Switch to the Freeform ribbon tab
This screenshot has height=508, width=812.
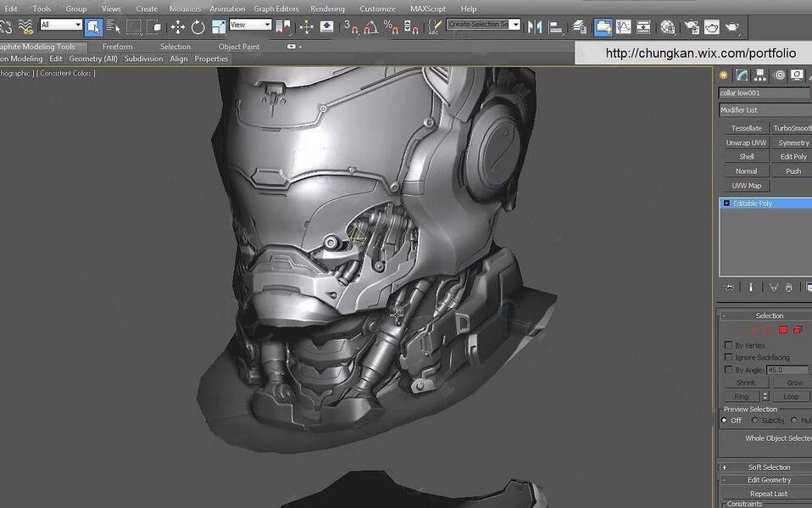coord(118,47)
